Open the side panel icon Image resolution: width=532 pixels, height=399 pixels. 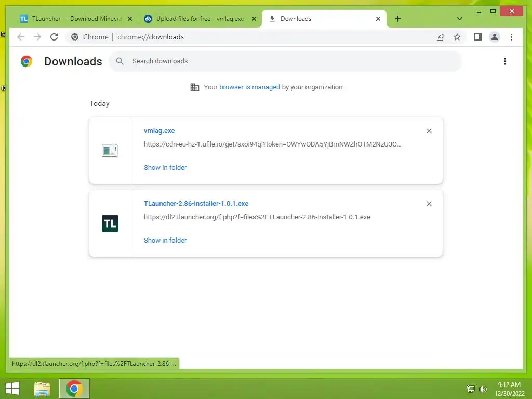pos(478,37)
